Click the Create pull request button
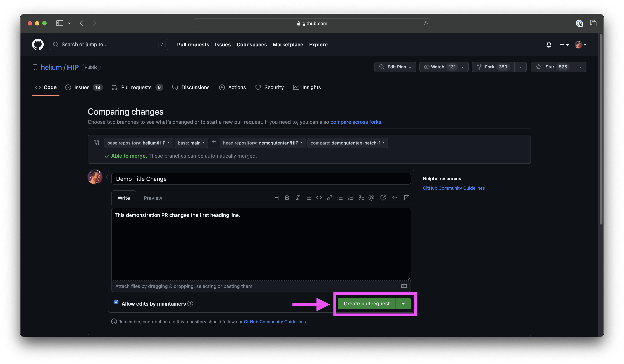624x364 pixels. point(366,304)
